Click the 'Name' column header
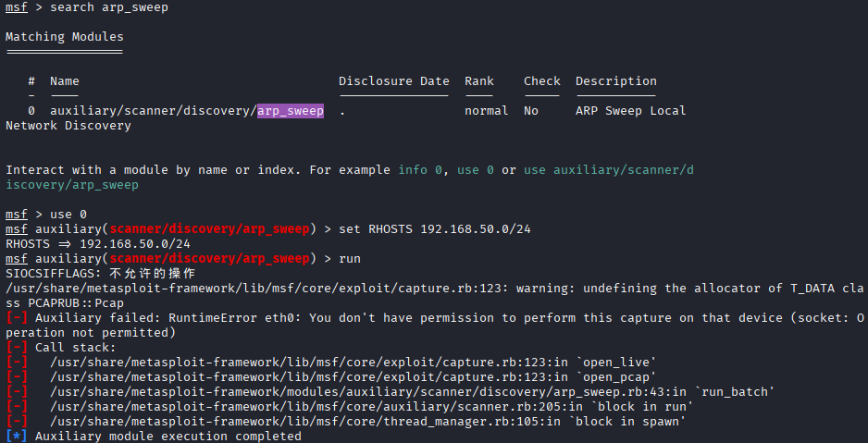This screenshot has height=443, width=868. (65, 81)
